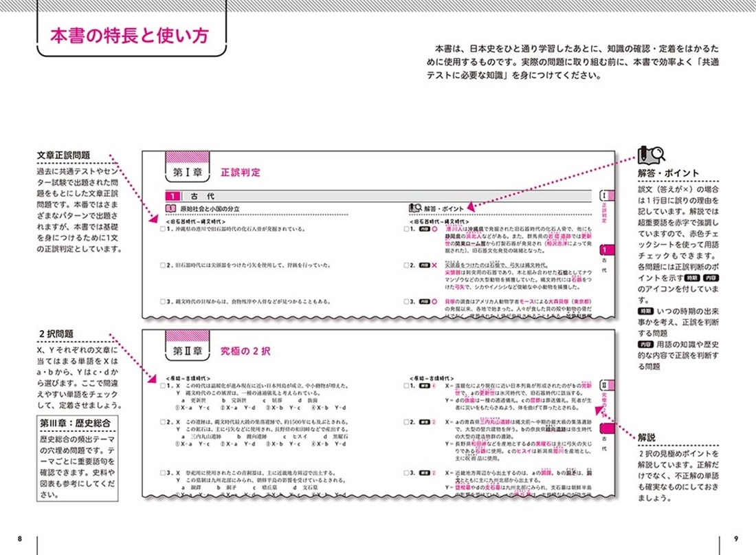Click the black badge on 究極の2択 answer 2
Viewport: 756px width, 555px height.
click(x=424, y=422)
